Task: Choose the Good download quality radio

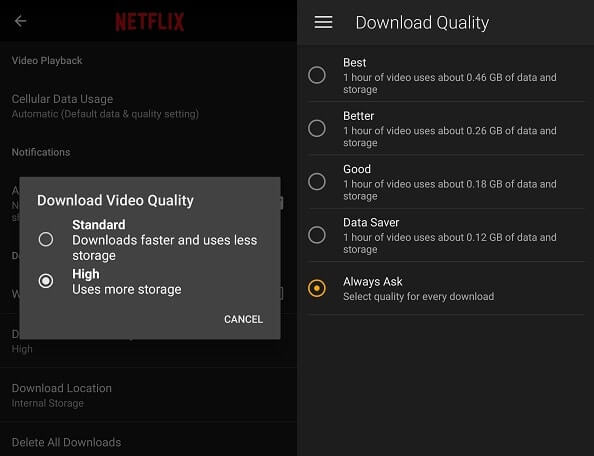Action: click(317, 182)
